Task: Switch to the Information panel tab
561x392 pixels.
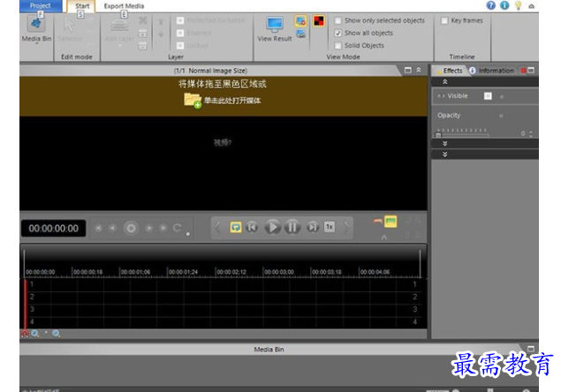Action: pos(493,71)
